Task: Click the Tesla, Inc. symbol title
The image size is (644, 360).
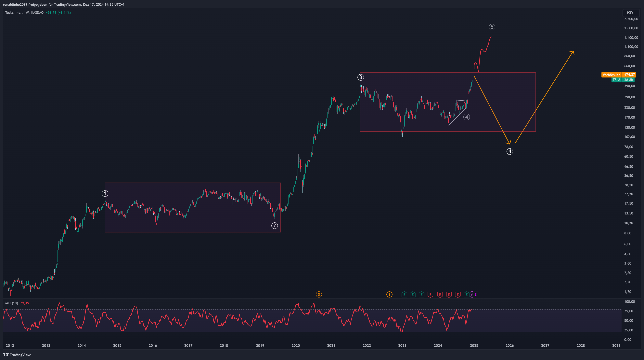Action: 24,12
